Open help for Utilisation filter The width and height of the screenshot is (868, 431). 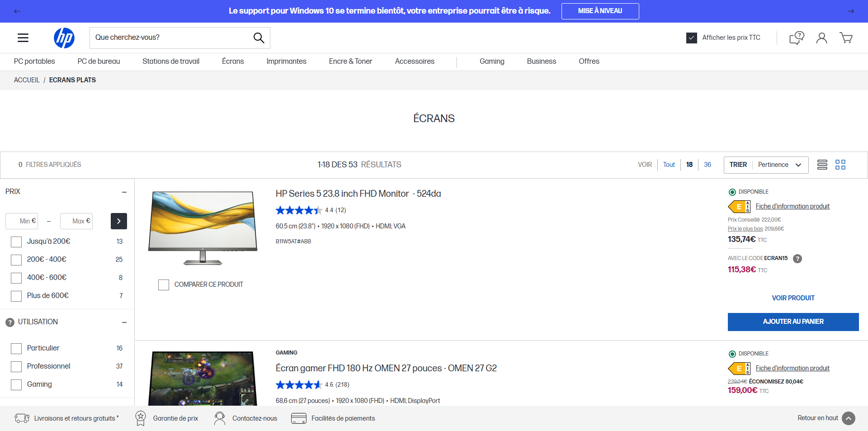pos(10,322)
